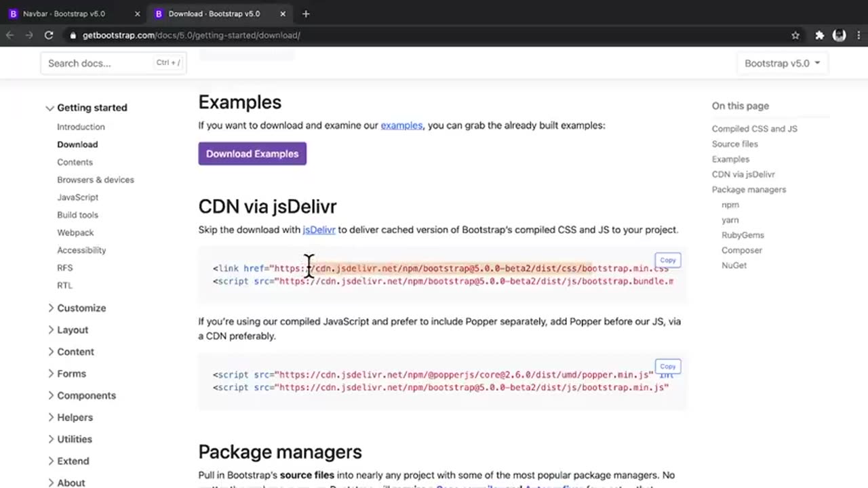Close the Navbar Bootstrap v5.0 tab

click(138, 14)
